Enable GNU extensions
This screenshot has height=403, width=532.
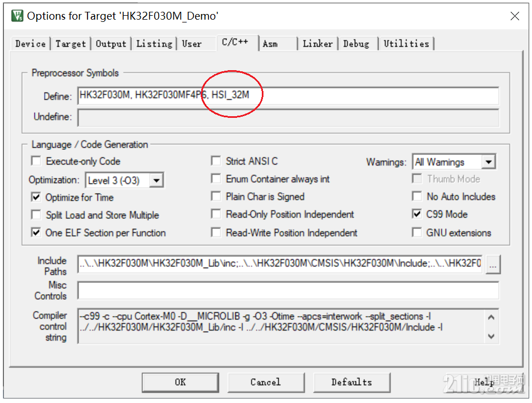[x=417, y=232]
